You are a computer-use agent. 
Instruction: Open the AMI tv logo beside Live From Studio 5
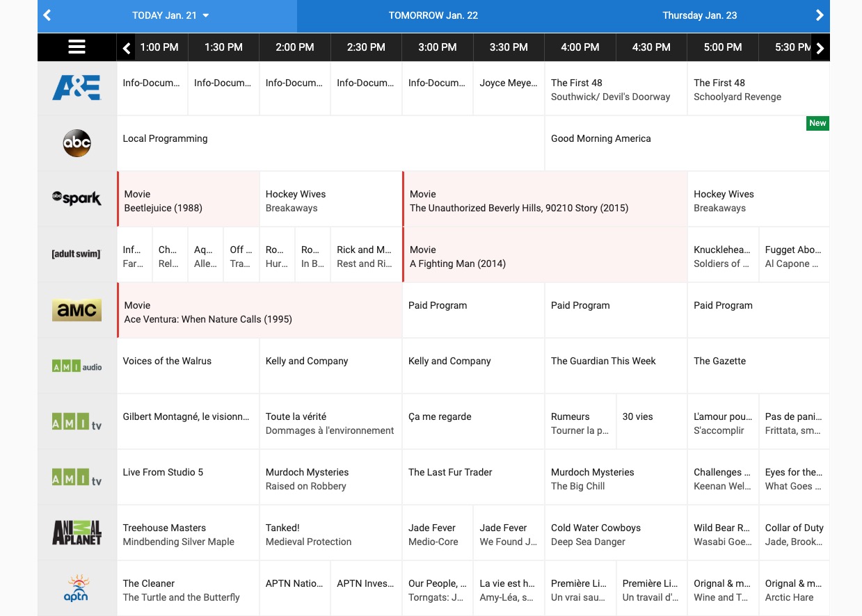(77, 477)
